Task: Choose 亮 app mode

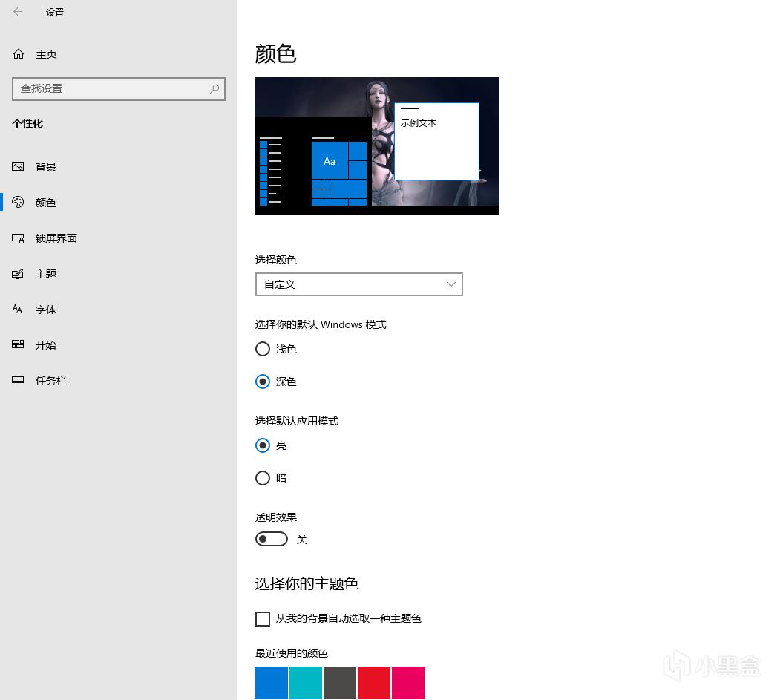Action: (263, 445)
